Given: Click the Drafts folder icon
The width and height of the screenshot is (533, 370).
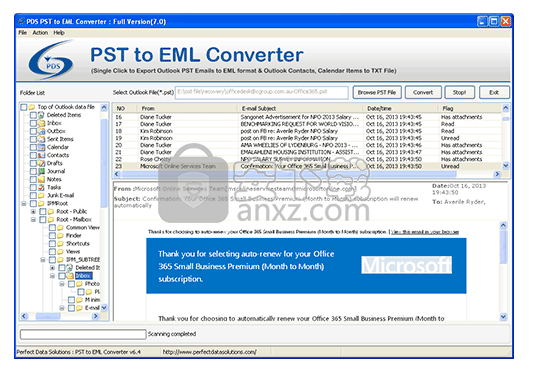Looking at the screenshot, I should coord(41,163).
